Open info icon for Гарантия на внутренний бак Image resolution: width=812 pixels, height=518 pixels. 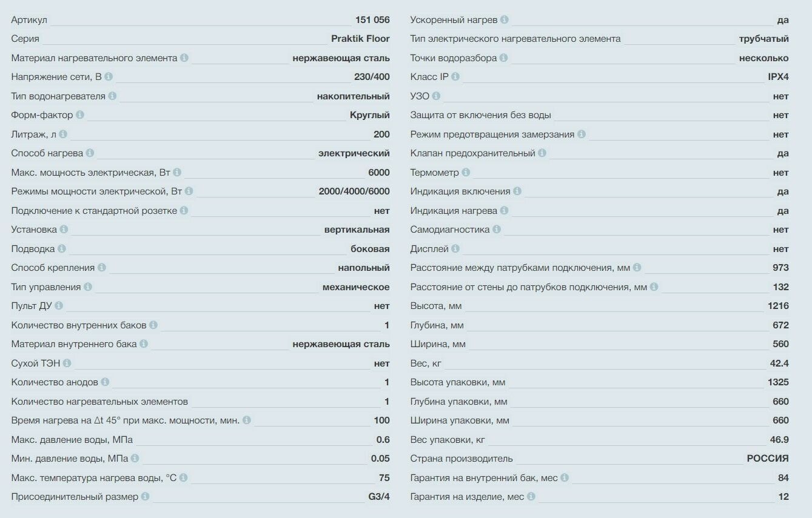tap(565, 478)
